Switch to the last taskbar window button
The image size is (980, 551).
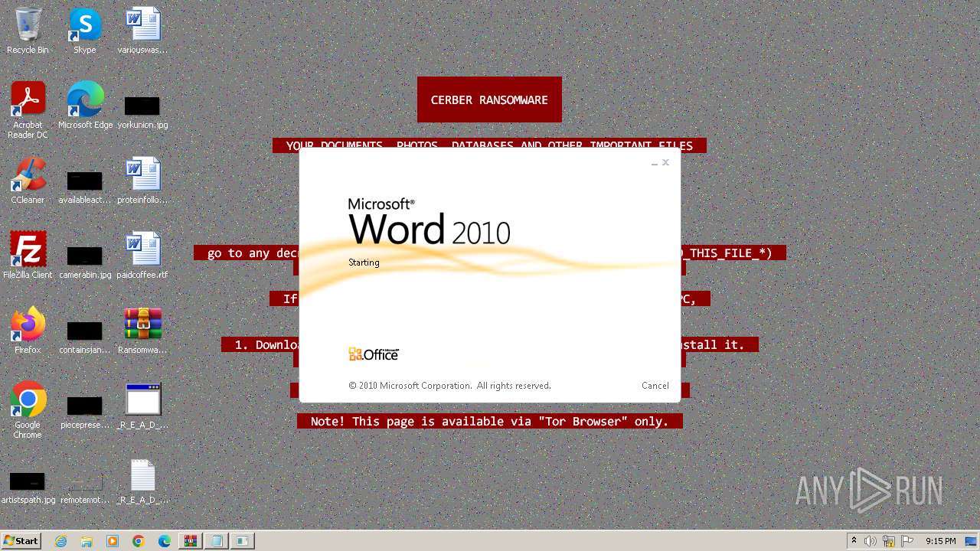[x=243, y=541]
